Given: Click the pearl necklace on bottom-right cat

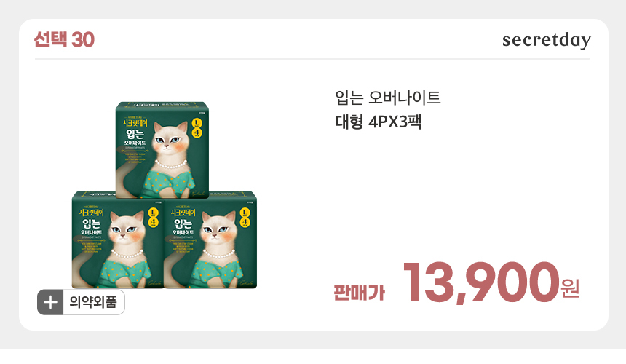Looking at the screenshot, I should click(x=218, y=254).
